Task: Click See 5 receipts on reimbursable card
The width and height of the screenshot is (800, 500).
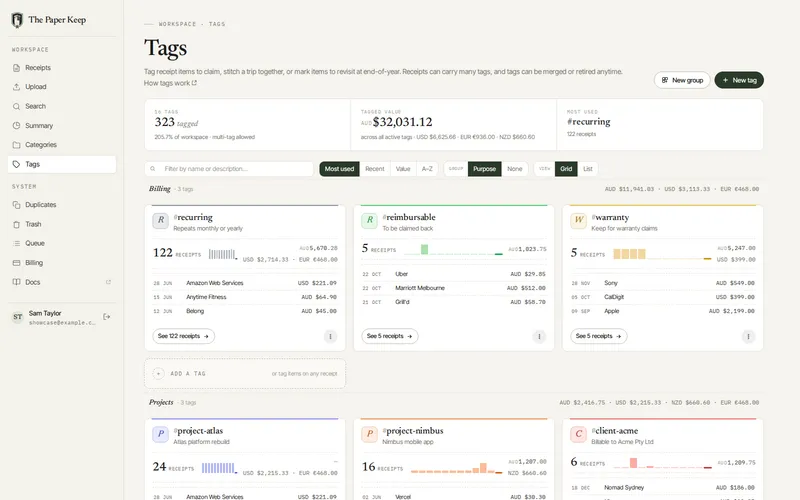Action: [x=390, y=336]
